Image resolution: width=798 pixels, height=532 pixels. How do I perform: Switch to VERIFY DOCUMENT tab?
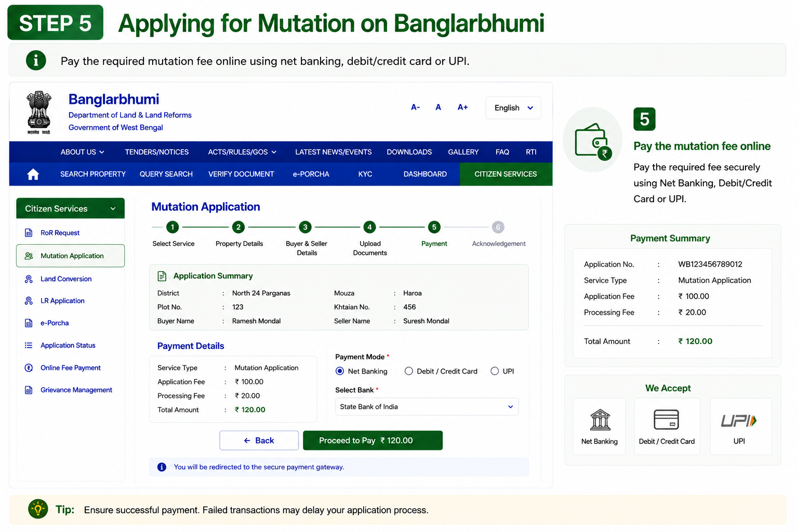point(241,174)
